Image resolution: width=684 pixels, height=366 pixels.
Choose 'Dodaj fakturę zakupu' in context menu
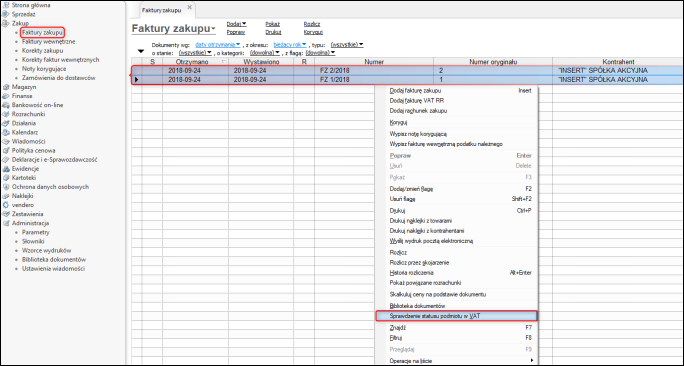tap(456, 91)
